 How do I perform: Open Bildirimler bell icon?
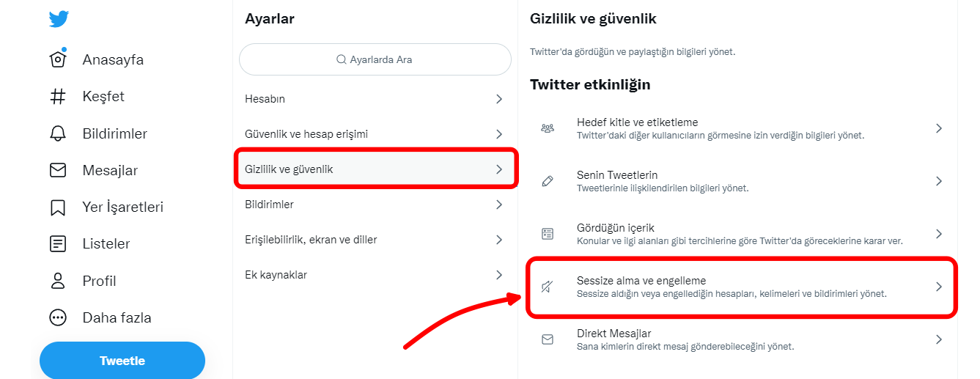coord(58,133)
